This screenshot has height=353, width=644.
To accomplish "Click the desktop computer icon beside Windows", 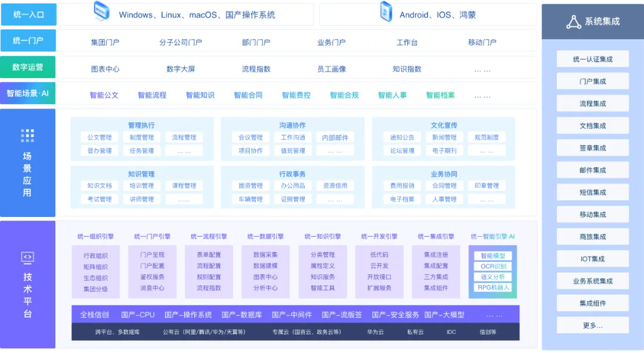I will point(102,12).
